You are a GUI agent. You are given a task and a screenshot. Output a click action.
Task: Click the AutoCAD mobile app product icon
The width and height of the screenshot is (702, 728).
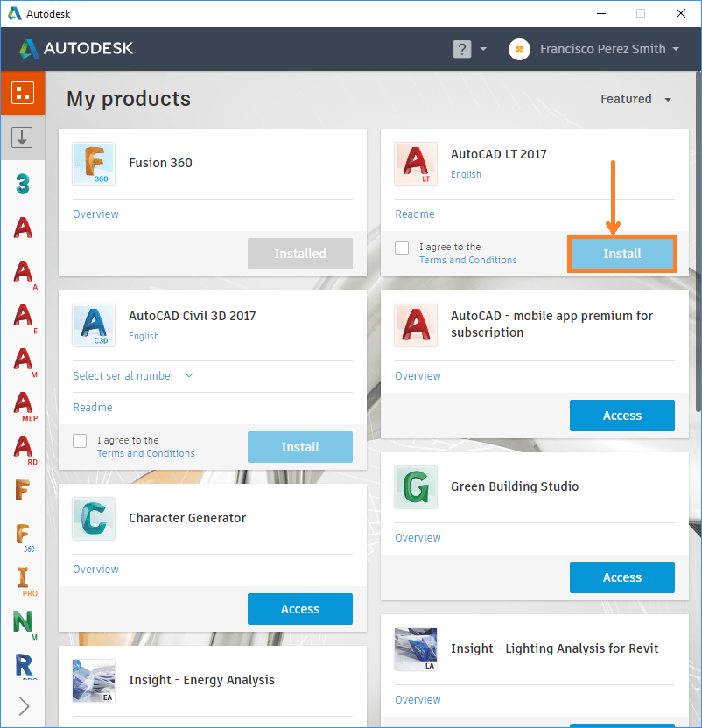[416, 325]
